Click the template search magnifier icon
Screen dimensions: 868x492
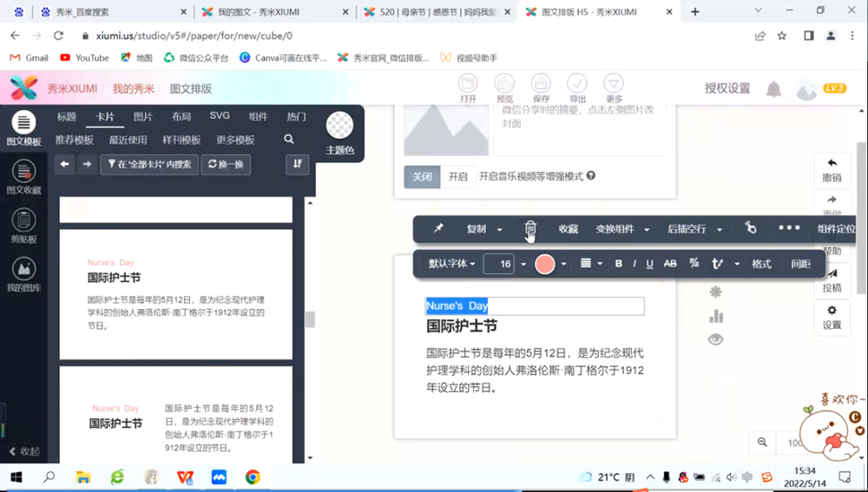pyautogui.click(x=289, y=140)
